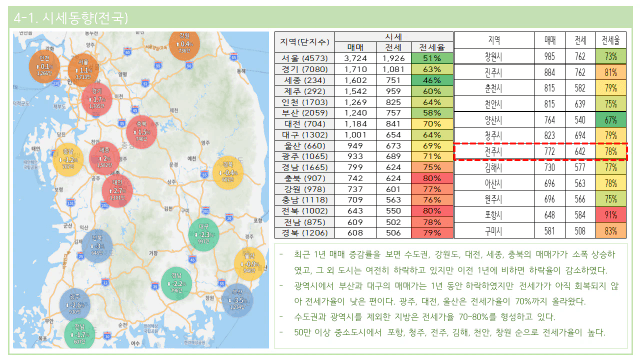Click the 창원시 row label in the city table
Screen dimensions: 640x360
point(494,56)
